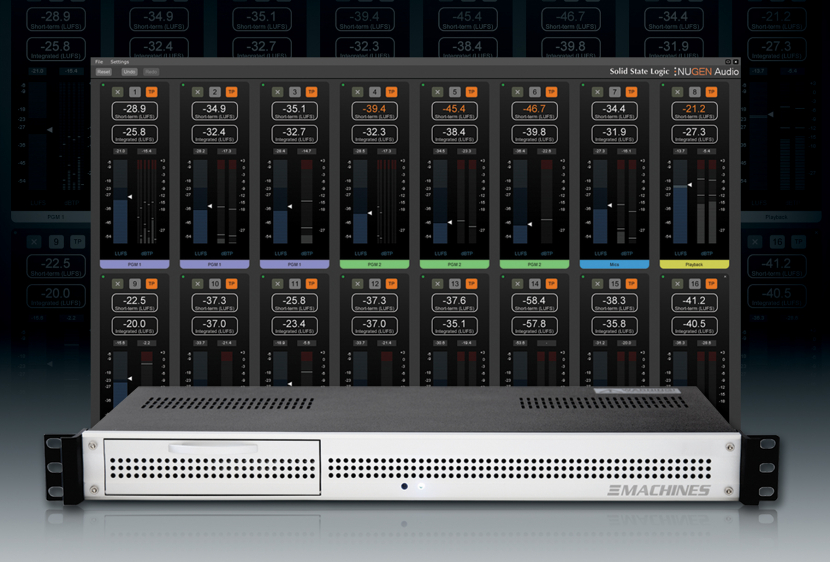Screen dimensions: 830x562
Task: Click the green PGM 2 label under meter 6
Action: click(534, 264)
